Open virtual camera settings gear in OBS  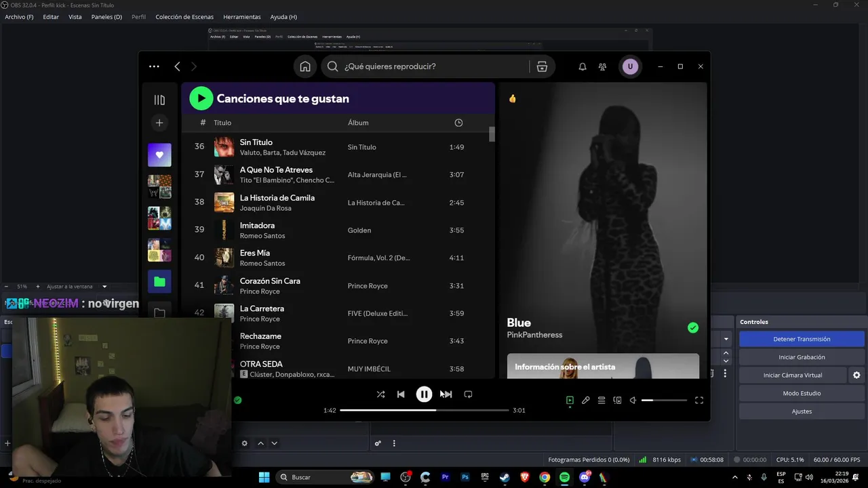[x=856, y=375]
